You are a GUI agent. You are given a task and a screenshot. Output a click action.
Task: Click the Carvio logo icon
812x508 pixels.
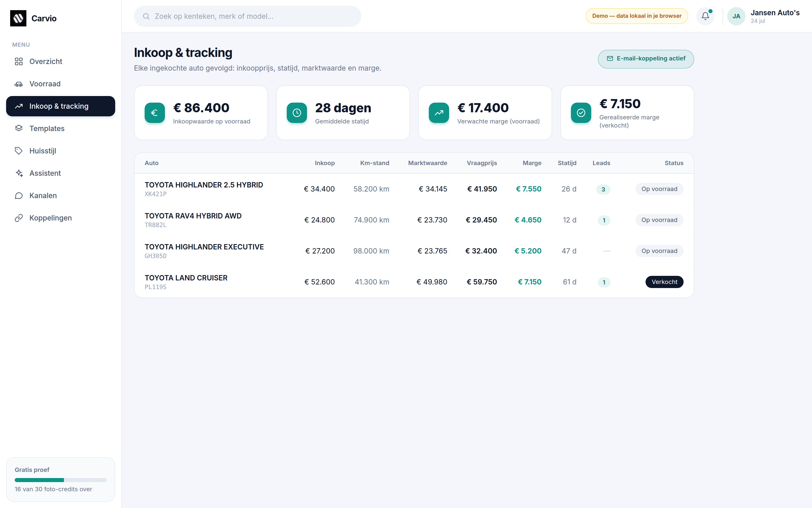coord(18,18)
